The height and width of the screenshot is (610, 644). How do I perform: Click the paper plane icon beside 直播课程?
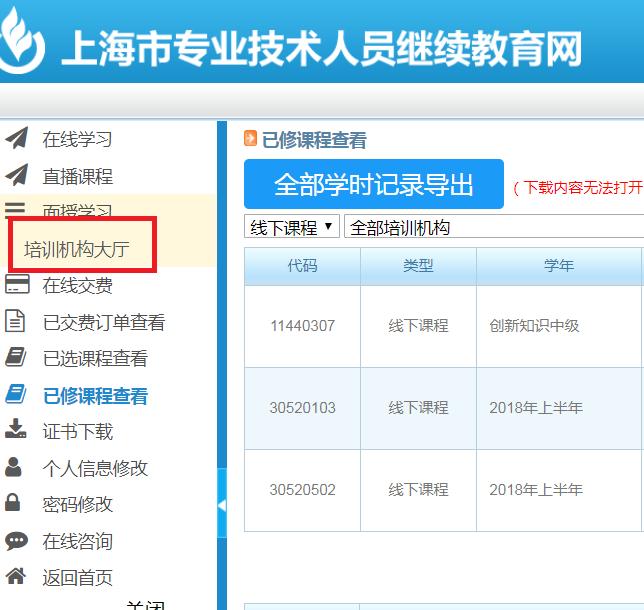pyautogui.click(x=17, y=175)
